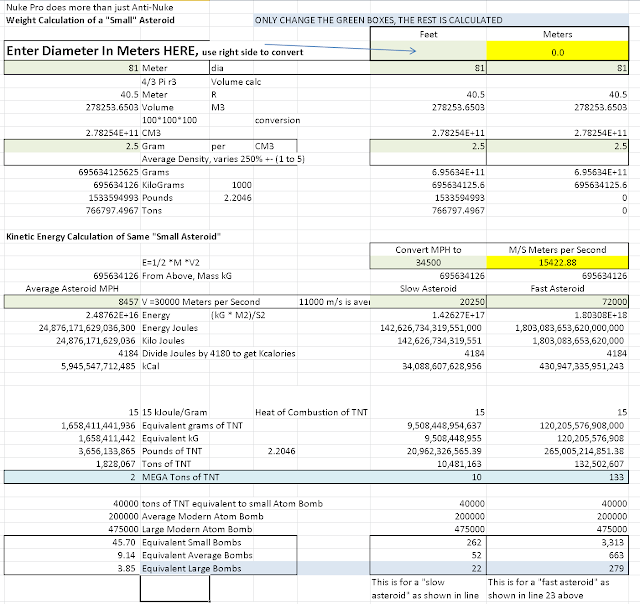Screen dimensions: 640x604
Task: Click the 3,313 small bombs value
Action: [612, 542]
